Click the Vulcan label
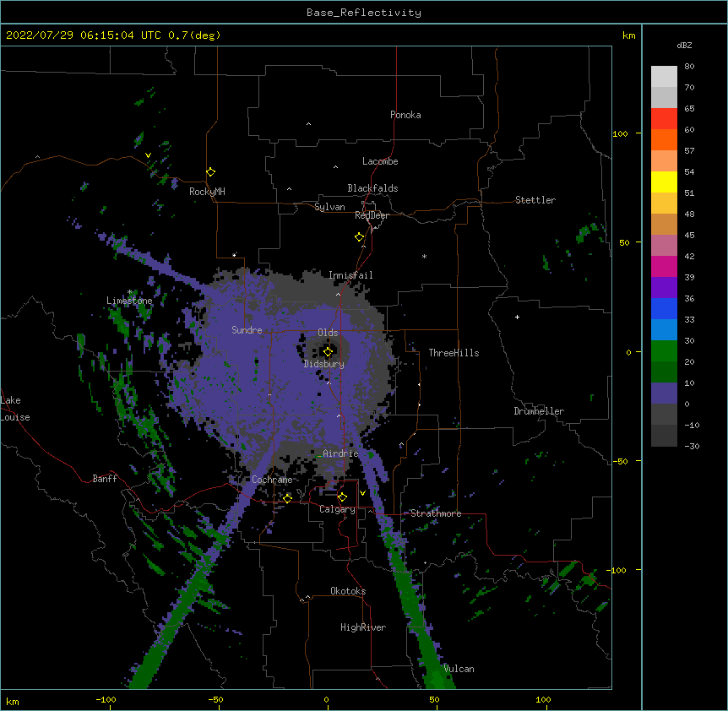The image size is (728, 711). (459, 669)
